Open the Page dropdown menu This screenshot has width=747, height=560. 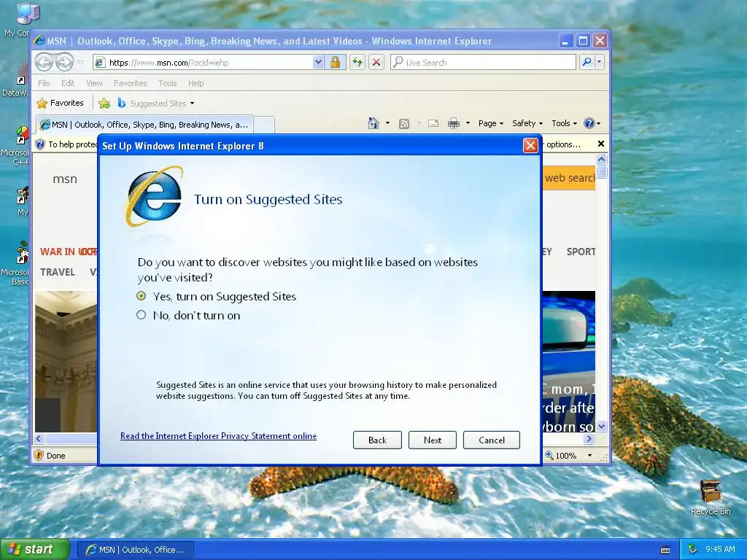491,123
